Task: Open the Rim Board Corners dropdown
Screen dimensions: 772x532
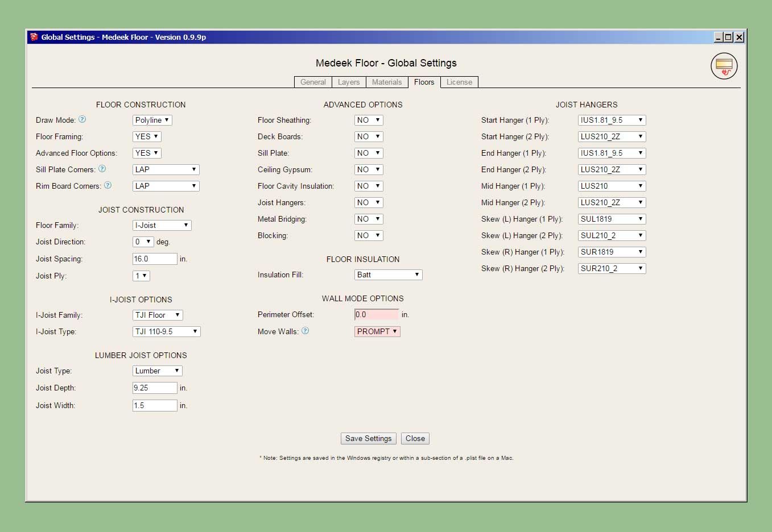Action: tap(166, 186)
